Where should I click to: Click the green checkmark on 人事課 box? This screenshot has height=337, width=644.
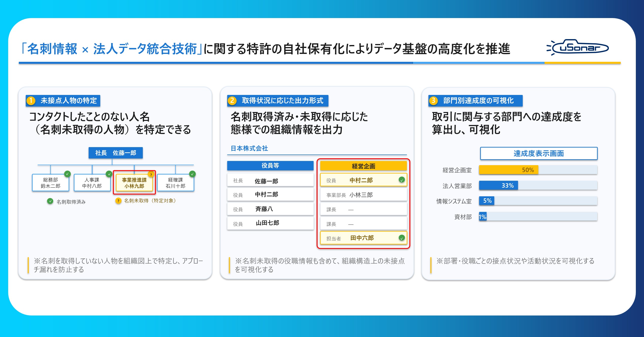(x=109, y=174)
